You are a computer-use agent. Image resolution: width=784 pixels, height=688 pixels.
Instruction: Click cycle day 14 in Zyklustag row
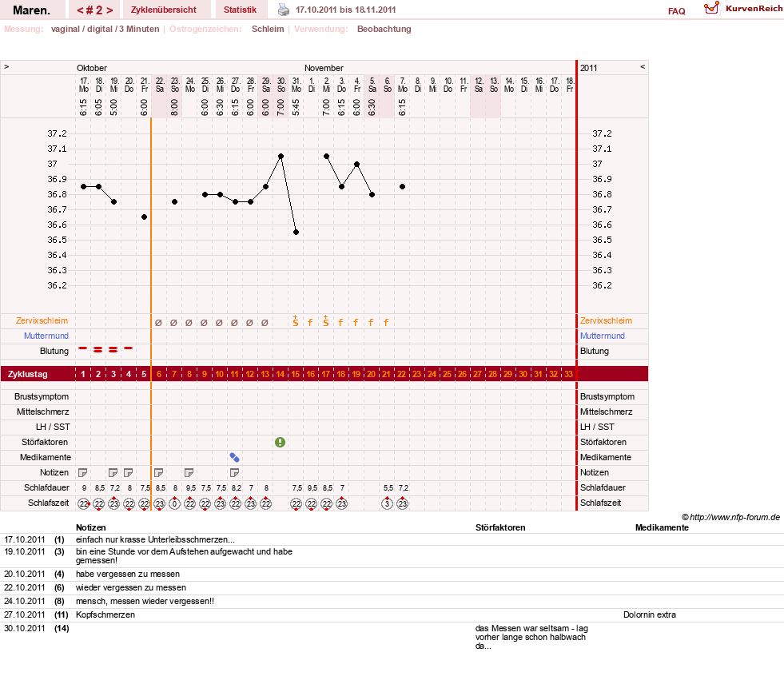point(280,374)
